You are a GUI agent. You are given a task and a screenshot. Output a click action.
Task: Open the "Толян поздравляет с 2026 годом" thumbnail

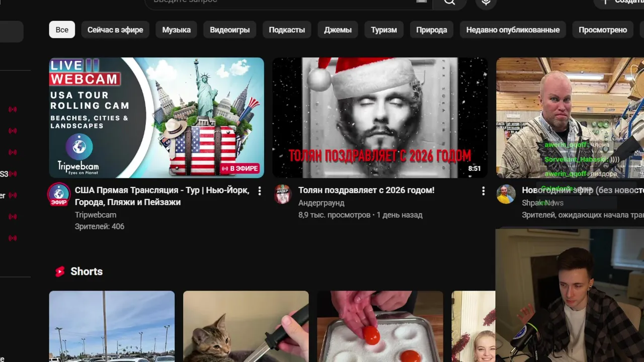pos(380,118)
